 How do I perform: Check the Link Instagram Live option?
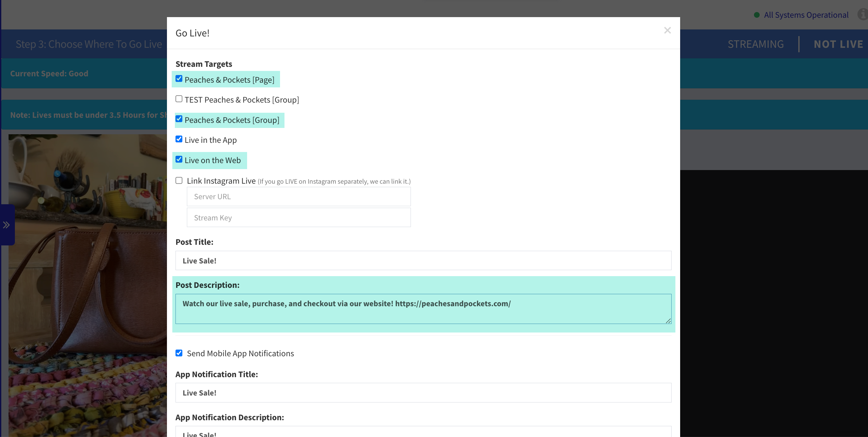point(179,180)
